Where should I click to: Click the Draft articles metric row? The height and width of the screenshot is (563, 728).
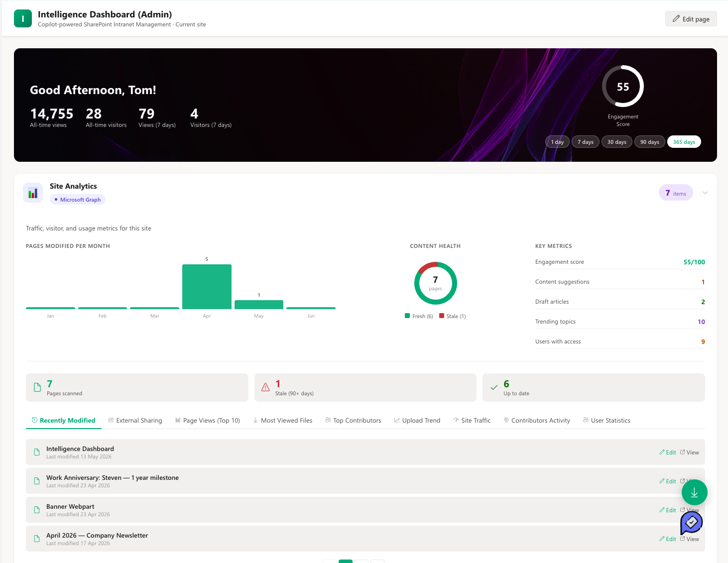[620, 302]
